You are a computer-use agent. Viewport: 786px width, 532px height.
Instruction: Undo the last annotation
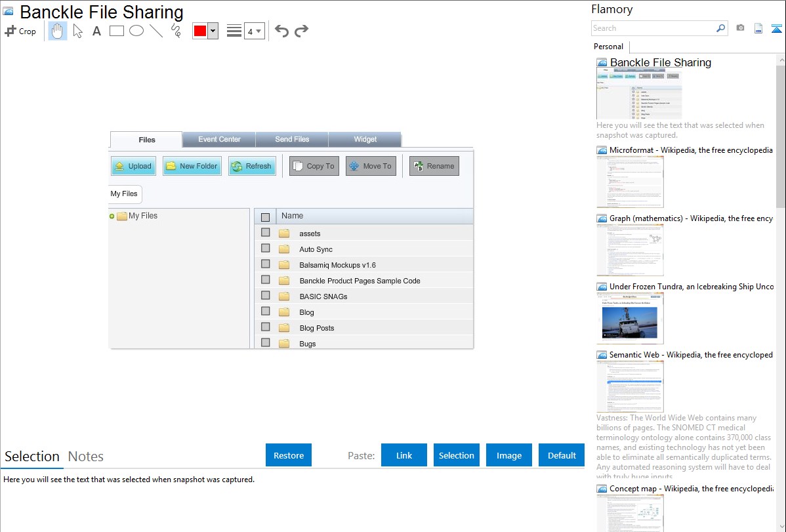click(281, 31)
